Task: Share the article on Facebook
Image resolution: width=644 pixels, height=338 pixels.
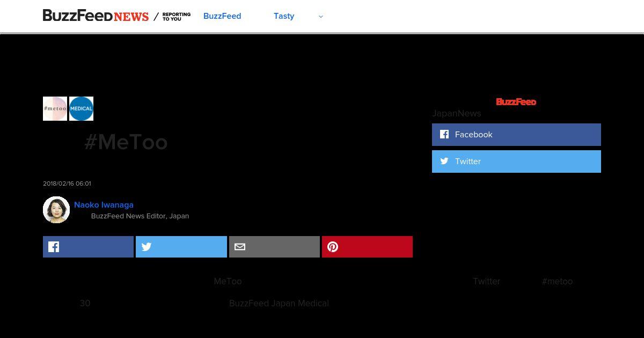Action: pyautogui.click(x=88, y=247)
